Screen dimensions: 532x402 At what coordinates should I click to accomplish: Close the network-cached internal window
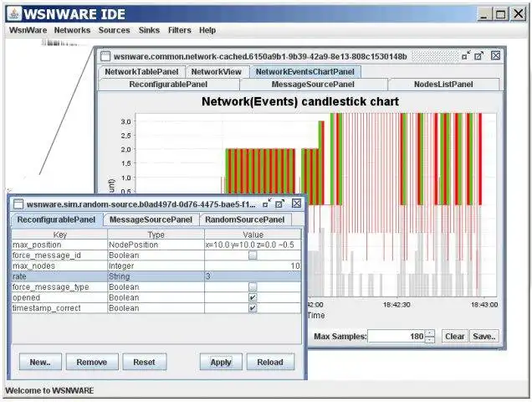495,55
